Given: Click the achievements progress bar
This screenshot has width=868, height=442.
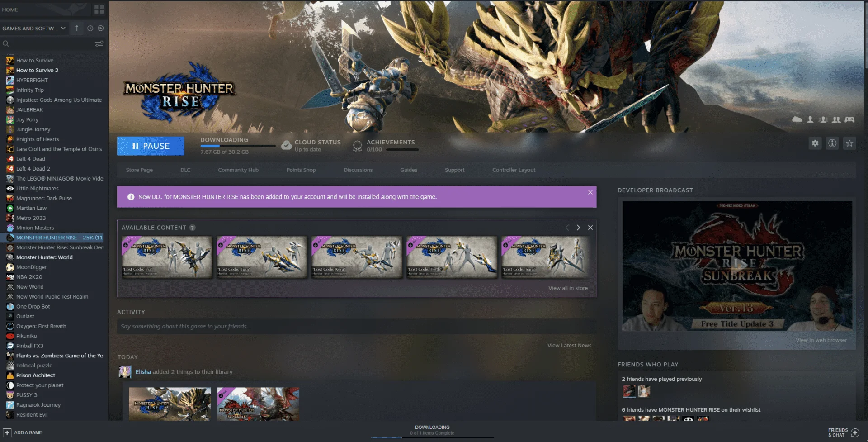Looking at the screenshot, I should (x=402, y=150).
